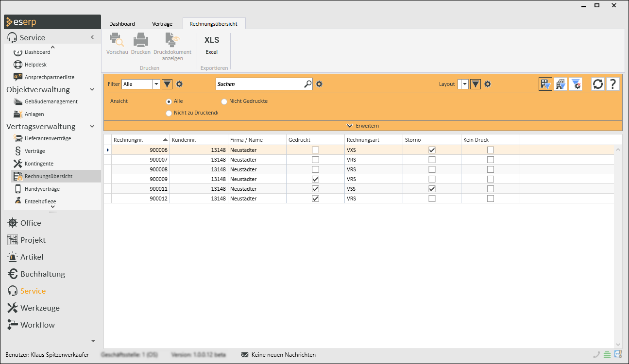The width and height of the screenshot is (629, 364).
Task: Select Nicht zu Druckende radio button
Action: (x=169, y=113)
